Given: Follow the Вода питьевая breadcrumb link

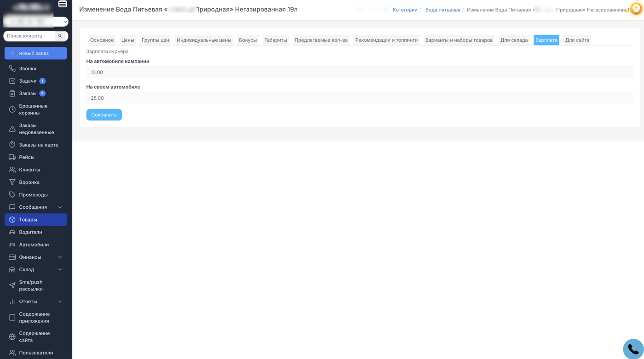Looking at the screenshot, I should pos(443,10).
